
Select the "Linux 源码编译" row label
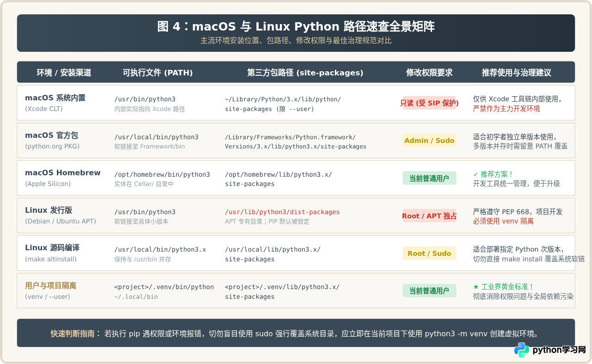click(x=52, y=248)
